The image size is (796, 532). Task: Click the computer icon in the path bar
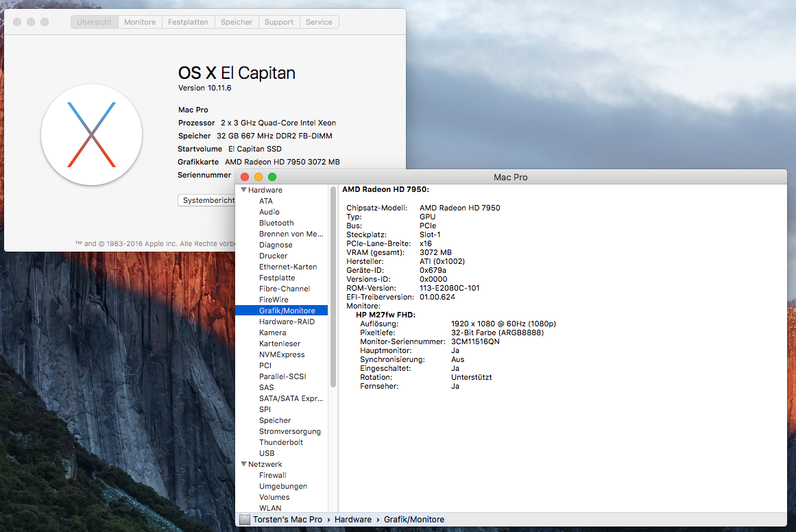point(245,519)
